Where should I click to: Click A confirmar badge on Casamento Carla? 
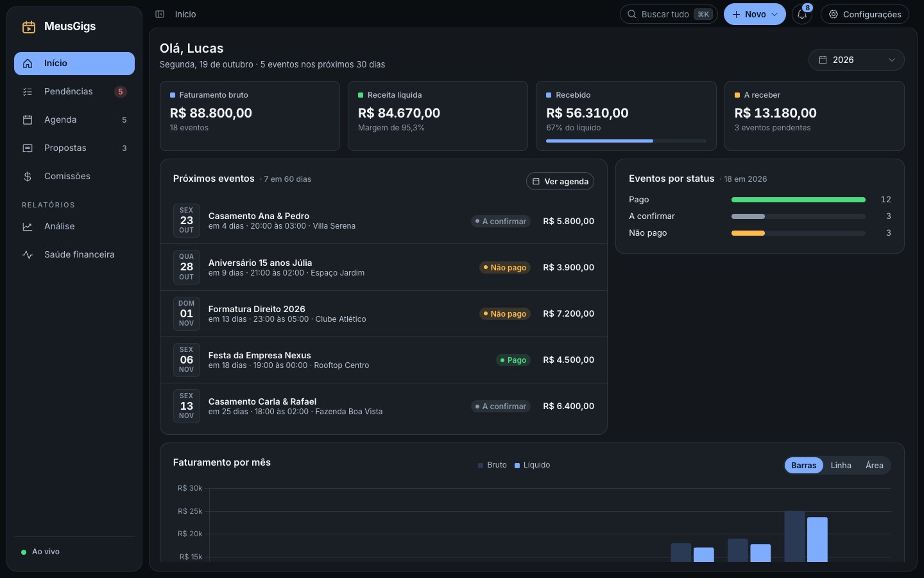pos(501,407)
